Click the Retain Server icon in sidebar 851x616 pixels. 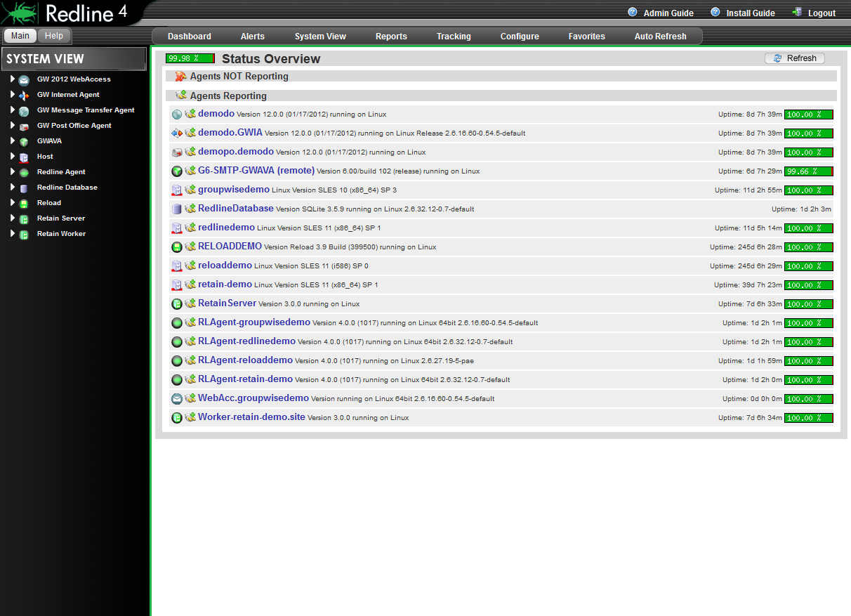[x=24, y=218]
